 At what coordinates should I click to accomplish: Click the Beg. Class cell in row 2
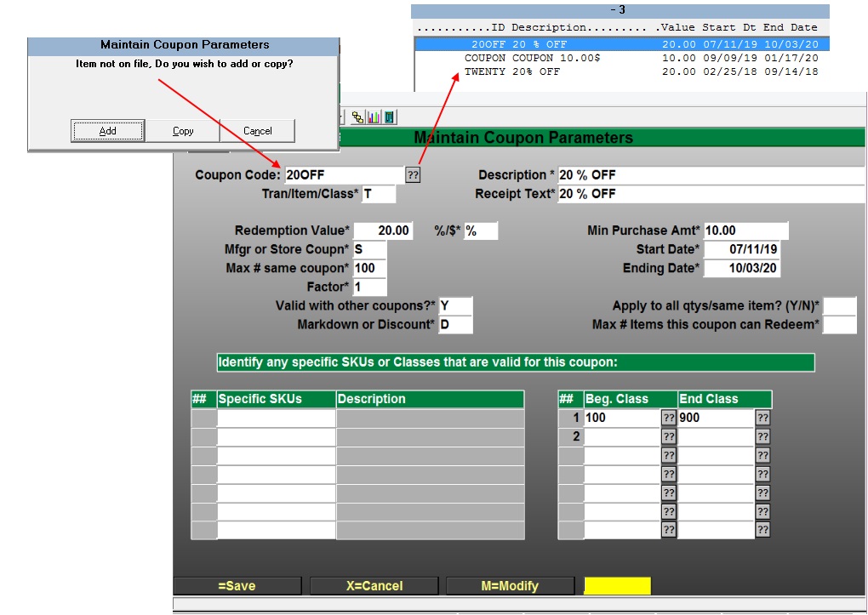(x=622, y=436)
